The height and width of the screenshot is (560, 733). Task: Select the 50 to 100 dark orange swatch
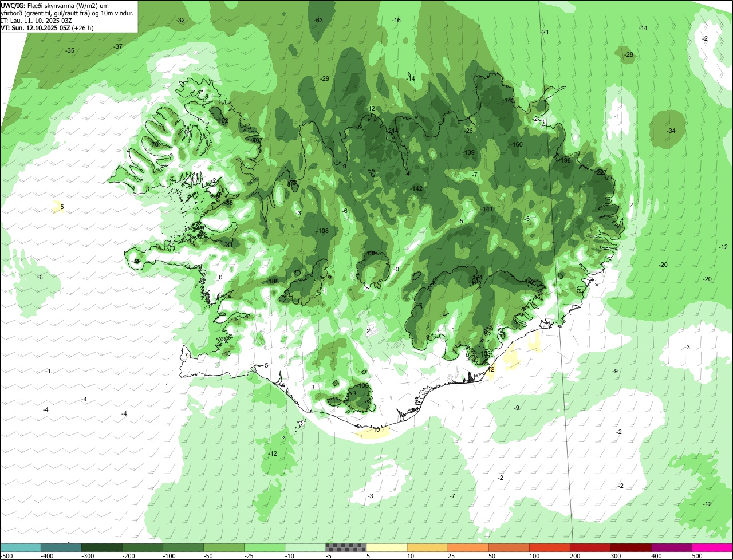pos(509,547)
